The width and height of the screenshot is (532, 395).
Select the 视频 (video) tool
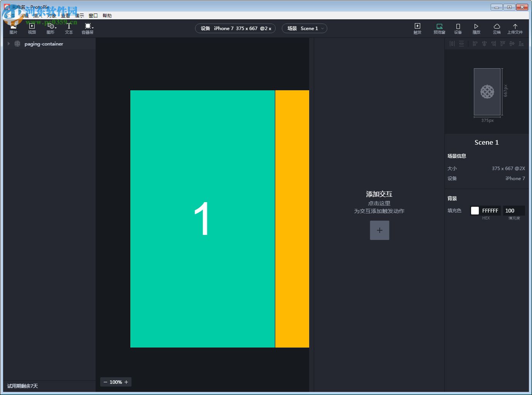[32, 28]
